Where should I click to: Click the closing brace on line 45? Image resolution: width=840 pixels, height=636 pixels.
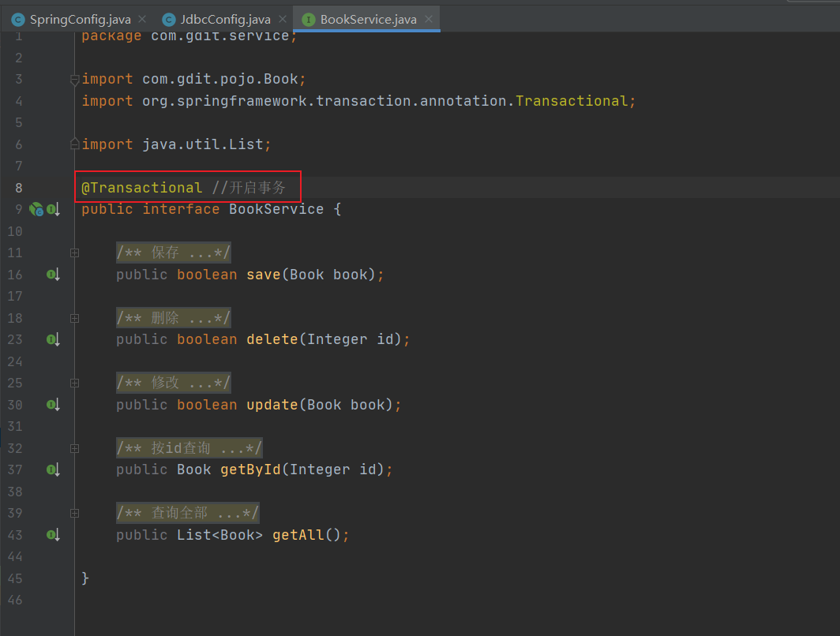pos(85,578)
